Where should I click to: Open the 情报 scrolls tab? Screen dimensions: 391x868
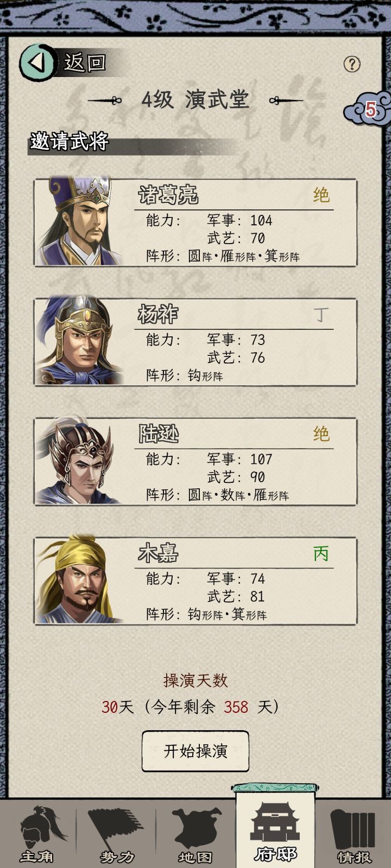pos(354,834)
